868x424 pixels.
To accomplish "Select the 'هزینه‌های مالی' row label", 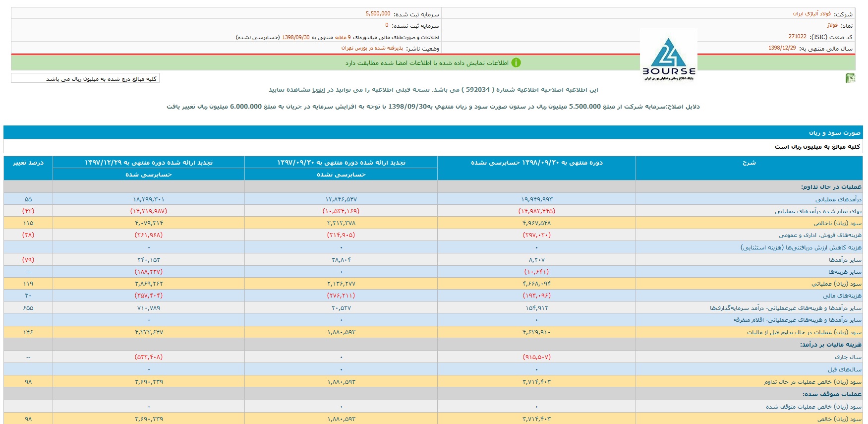I will (842, 296).
